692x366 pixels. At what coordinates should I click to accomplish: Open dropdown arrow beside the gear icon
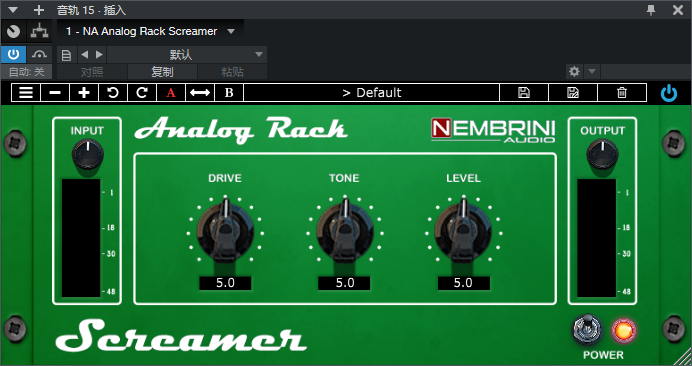pos(592,71)
